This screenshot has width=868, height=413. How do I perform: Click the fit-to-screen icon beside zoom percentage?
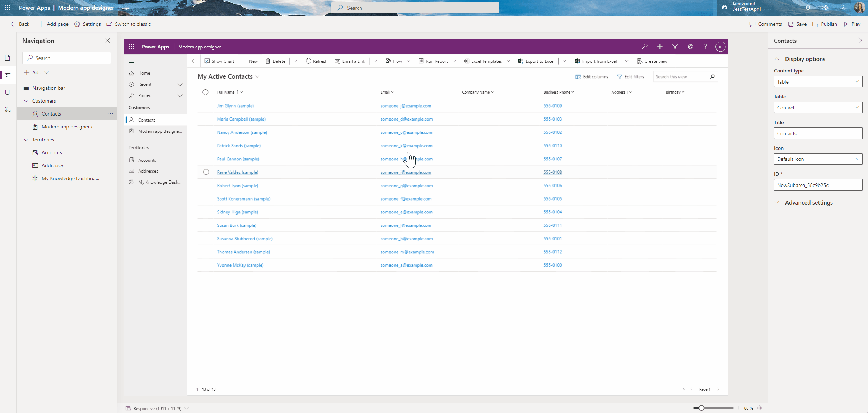click(x=760, y=408)
